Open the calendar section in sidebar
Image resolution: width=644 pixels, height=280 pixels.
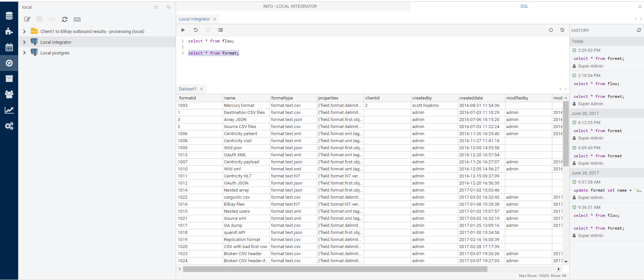(x=9, y=47)
